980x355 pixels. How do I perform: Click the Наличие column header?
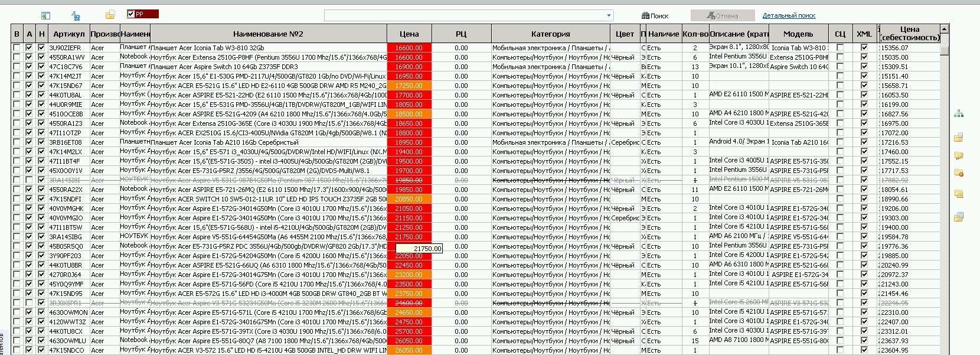tap(664, 34)
